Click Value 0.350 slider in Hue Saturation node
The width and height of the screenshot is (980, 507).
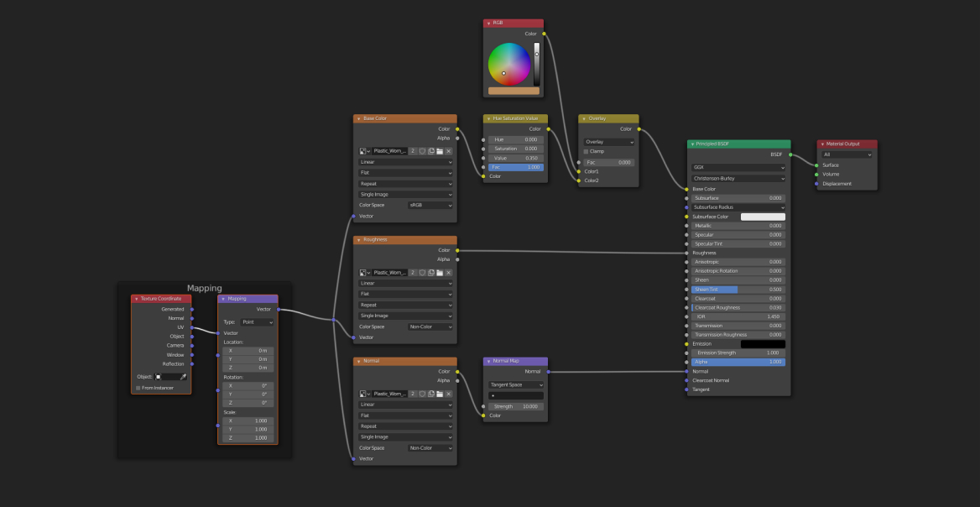(516, 158)
